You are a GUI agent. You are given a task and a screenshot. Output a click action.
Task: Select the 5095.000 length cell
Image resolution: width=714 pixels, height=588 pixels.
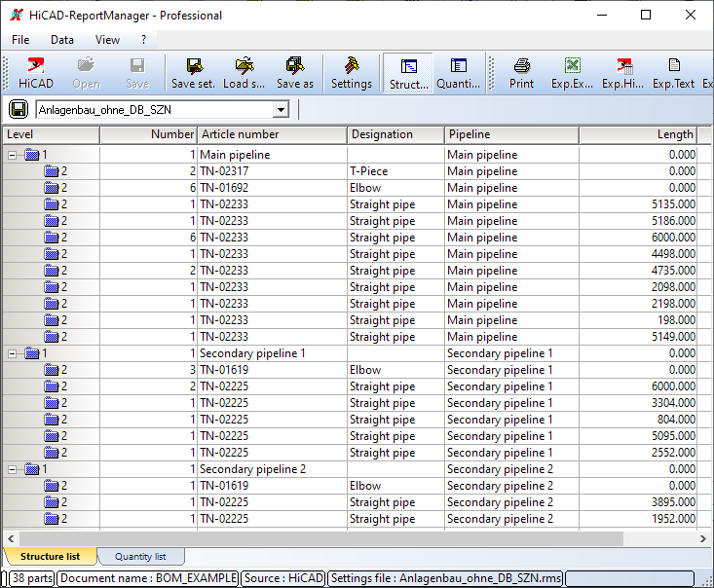pyautogui.click(x=638, y=436)
